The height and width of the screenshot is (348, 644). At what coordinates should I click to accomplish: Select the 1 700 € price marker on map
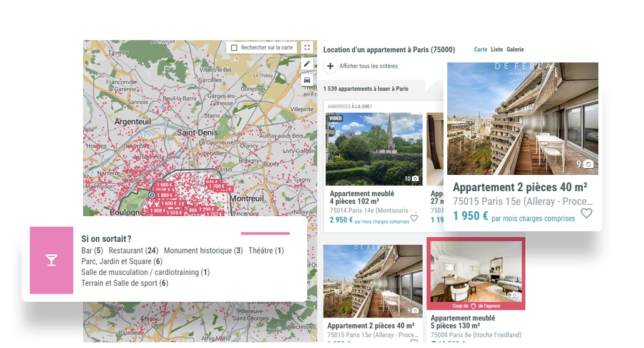coord(217,186)
